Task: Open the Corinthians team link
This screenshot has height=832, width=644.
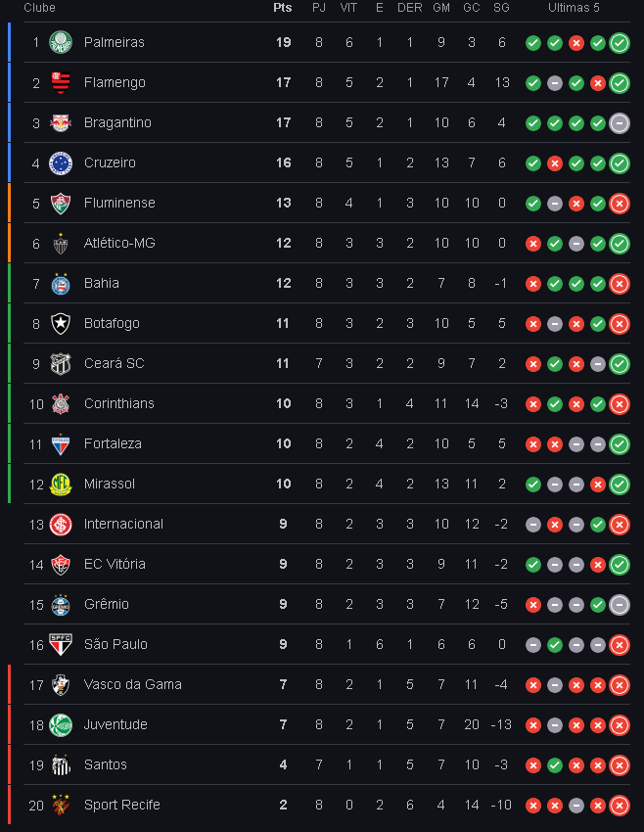Action: coord(119,404)
